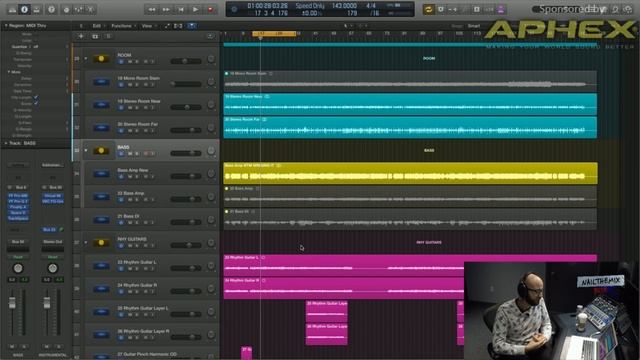
Task: Open the Library panel icon
Action: click(x=12, y=9)
